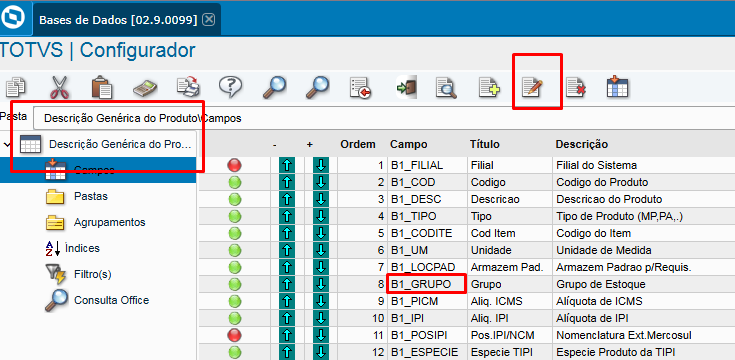Move B1_GRUPO up with its up arrow
Viewport: 735px width, 360px height.
[287, 284]
